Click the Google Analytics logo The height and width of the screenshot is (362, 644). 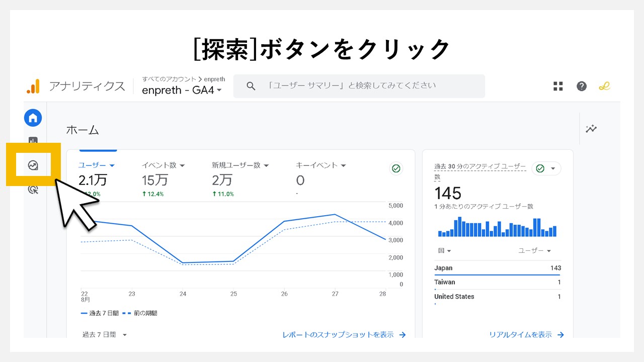pyautogui.click(x=33, y=86)
